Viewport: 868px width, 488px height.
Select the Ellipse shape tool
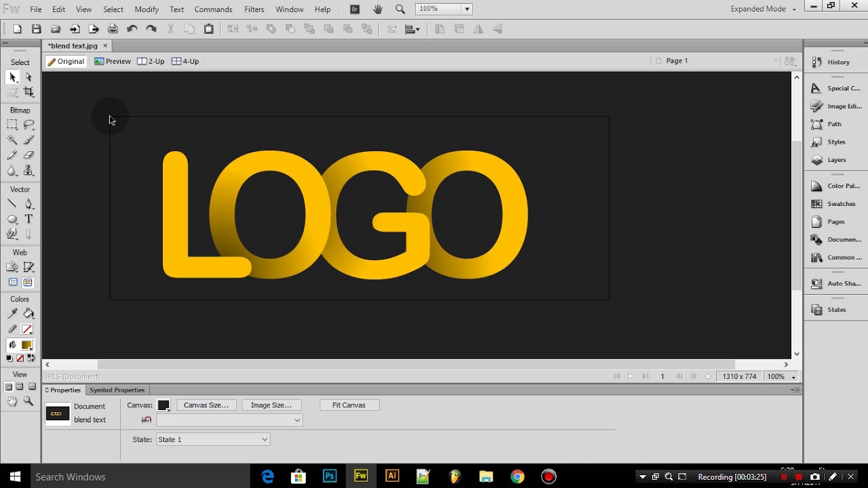point(12,219)
